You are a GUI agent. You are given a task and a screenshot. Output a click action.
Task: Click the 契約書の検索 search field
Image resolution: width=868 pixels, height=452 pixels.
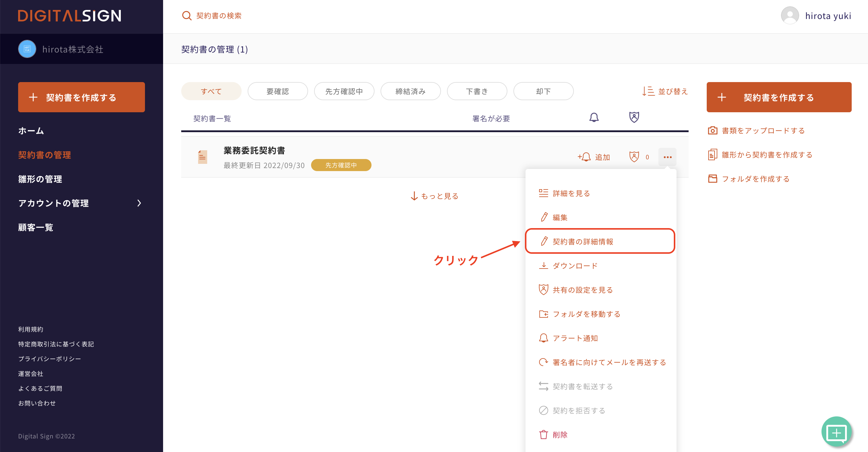tap(219, 16)
